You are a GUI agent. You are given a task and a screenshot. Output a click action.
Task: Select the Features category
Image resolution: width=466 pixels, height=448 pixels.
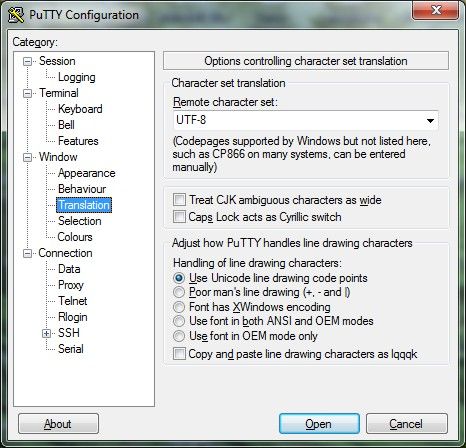point(78,141)
